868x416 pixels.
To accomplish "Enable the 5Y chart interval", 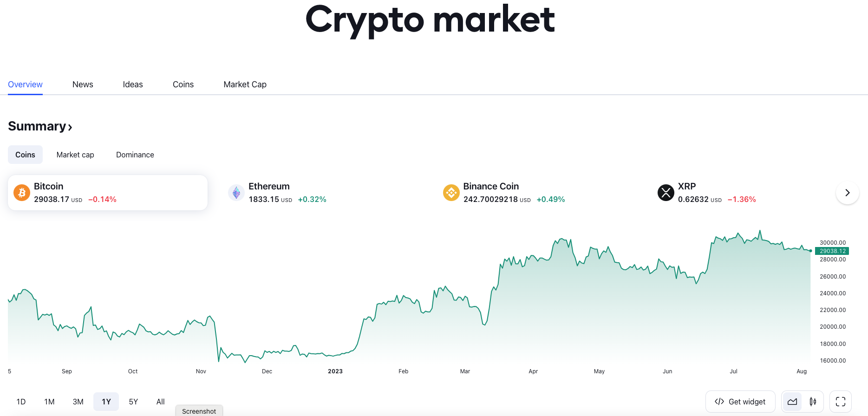I will [133, 401].
